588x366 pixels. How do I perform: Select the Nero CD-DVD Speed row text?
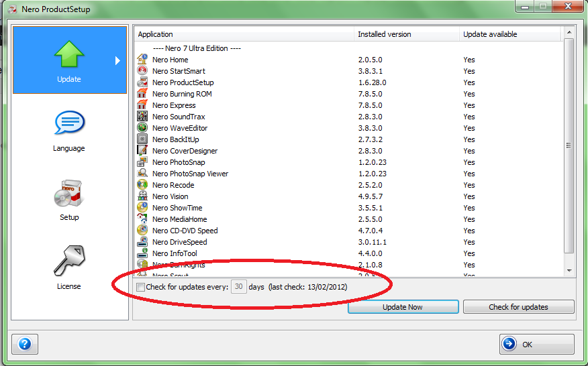[x=185, y=231]
